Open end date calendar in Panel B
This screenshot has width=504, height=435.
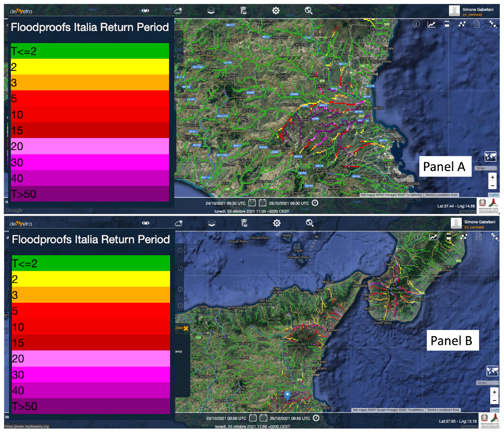coord(263,418)
